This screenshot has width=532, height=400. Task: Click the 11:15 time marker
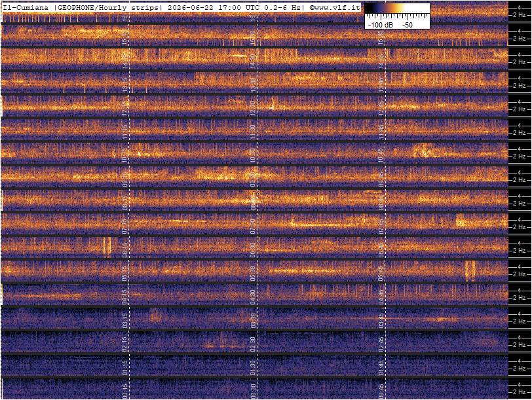(126, 132)
